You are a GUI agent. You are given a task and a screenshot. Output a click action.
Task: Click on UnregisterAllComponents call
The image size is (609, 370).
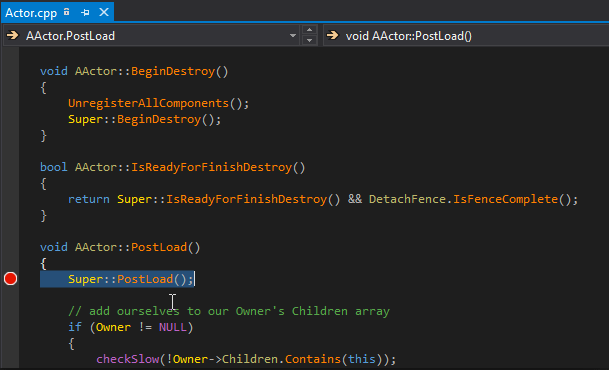(x=148, y=103)
